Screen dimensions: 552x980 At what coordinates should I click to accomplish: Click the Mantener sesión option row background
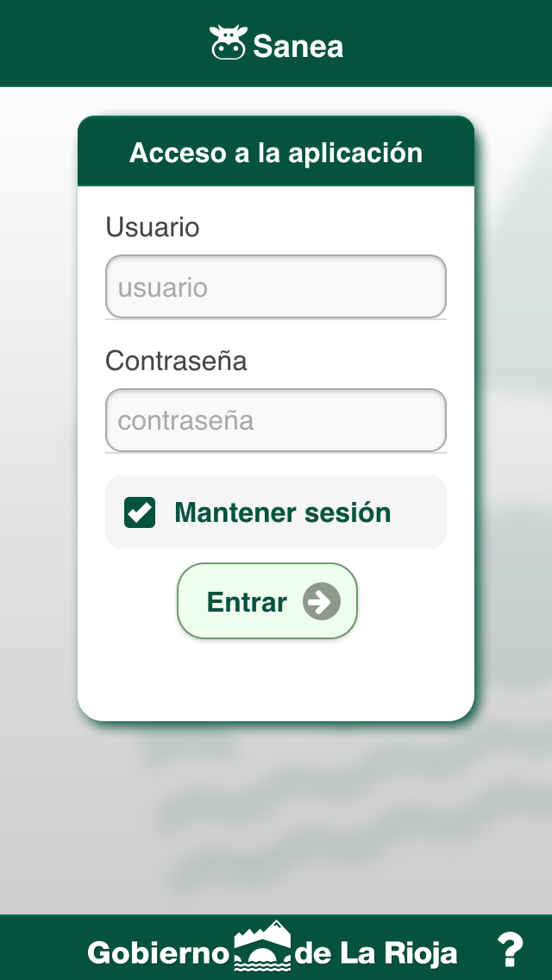(x=276, y=512)
